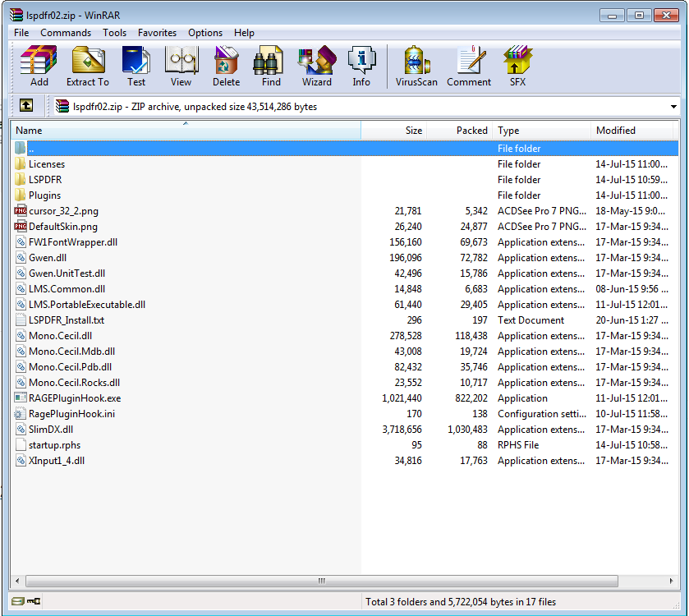Select FW1FontWrapper.dll file name
This screenshot has height=616, width=689.
pyautogui.click(x=73, y=242)
